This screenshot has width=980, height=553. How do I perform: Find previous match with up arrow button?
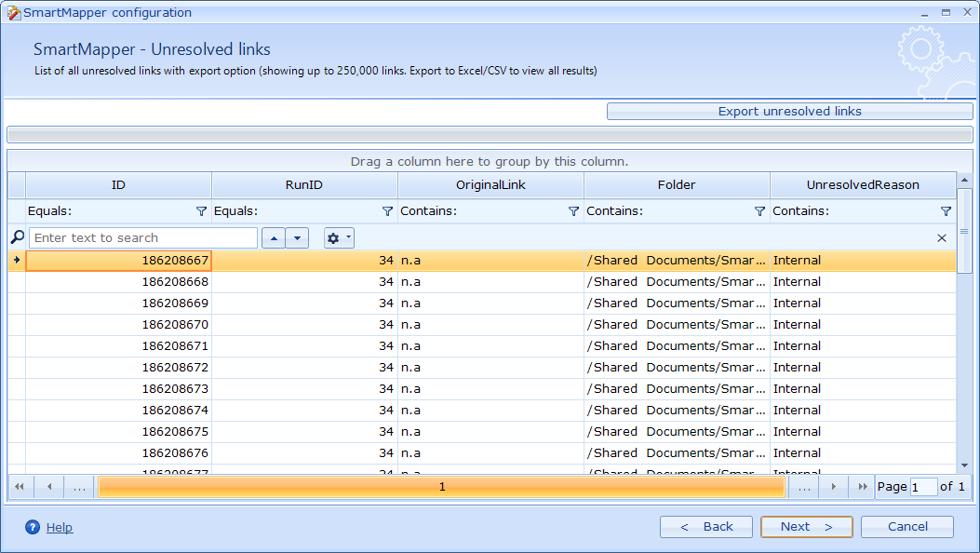[x=274, y=237]
